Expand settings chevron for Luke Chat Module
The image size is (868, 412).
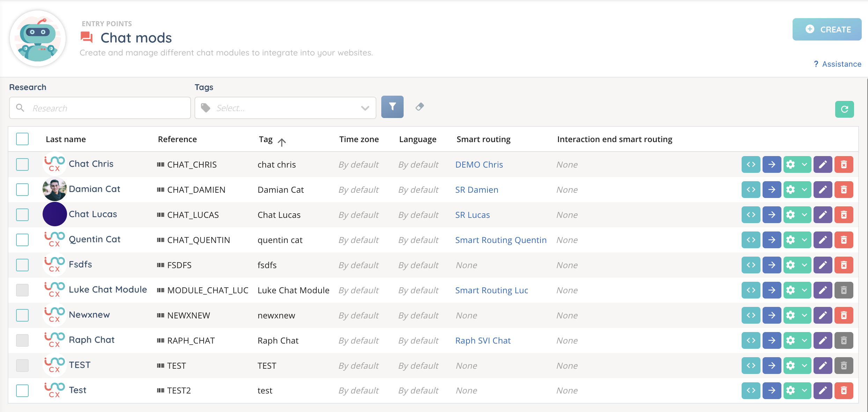(804, 290)
